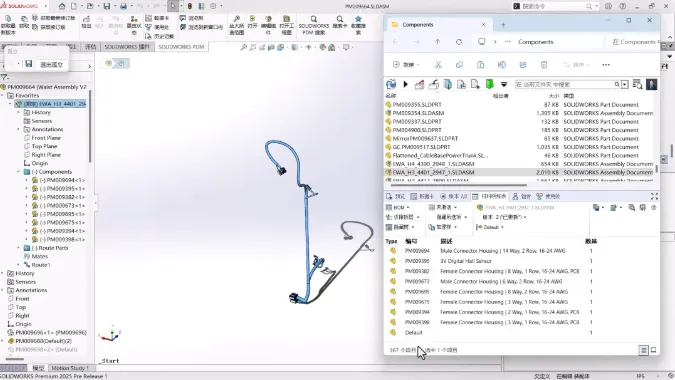Click the green check-in icon in PDM toolbar
Image resolution: width=675 pixels, height=380 pixels.
(x=489, y=84)
